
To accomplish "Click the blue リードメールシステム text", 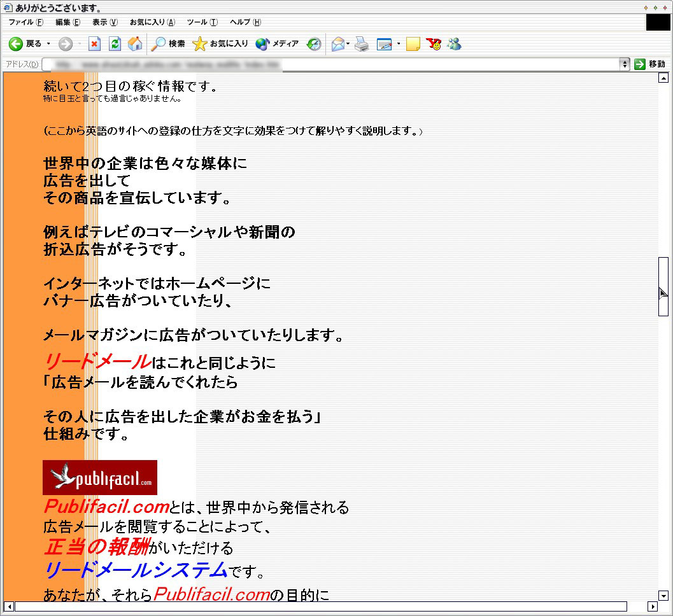I will click(x=136, y=570).
